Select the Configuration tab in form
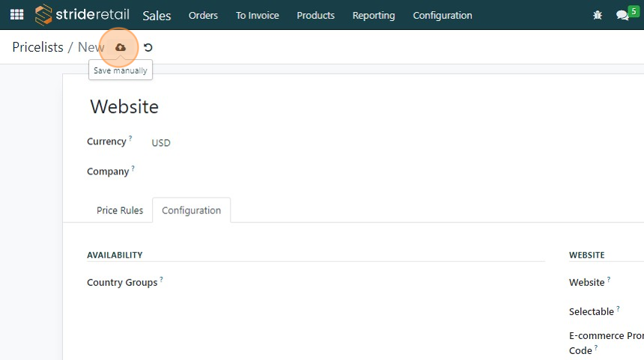644x360 pixels. point(191,210)
